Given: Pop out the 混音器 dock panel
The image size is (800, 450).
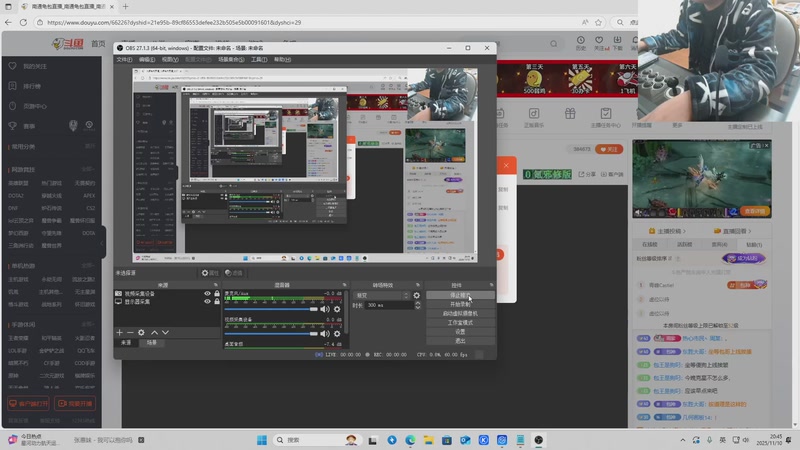Looking at the screenshot, I should tap(344, 285).
